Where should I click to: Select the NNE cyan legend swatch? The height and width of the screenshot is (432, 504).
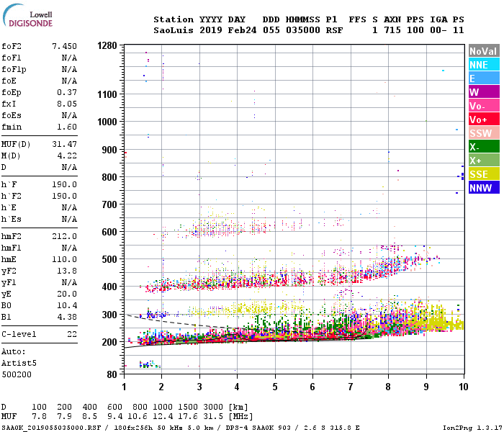[484, 65]
